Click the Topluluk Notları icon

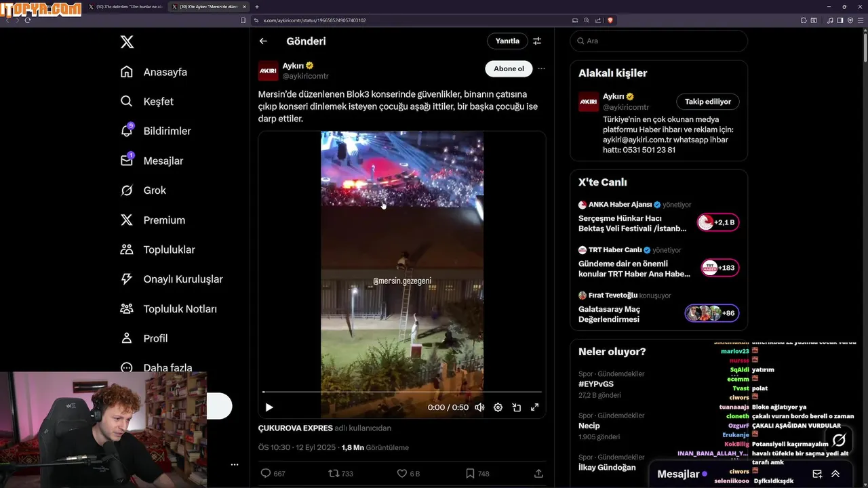coord(127,308)
